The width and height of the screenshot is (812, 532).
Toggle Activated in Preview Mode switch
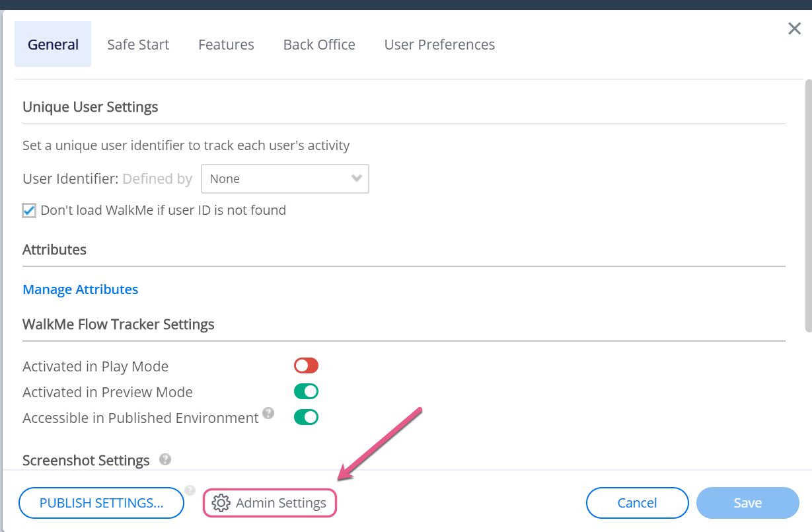point(307,391)
